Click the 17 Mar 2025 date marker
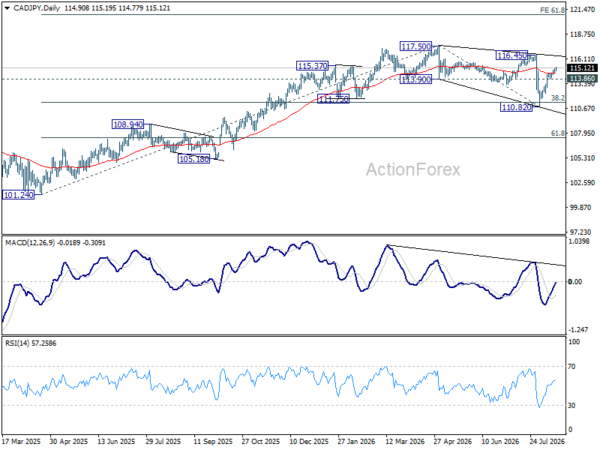This screenshot has height=450, width=600. pos(21,441)
